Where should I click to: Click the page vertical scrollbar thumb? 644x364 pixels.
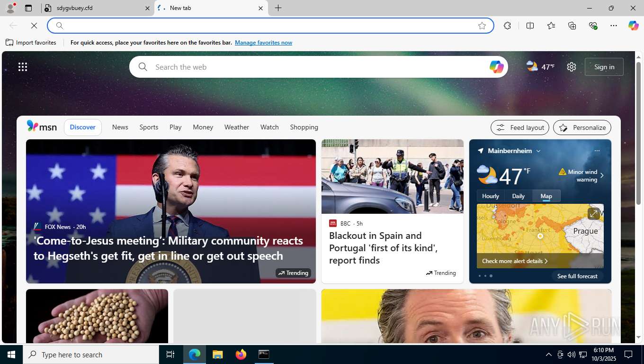(x=638, y=133)
